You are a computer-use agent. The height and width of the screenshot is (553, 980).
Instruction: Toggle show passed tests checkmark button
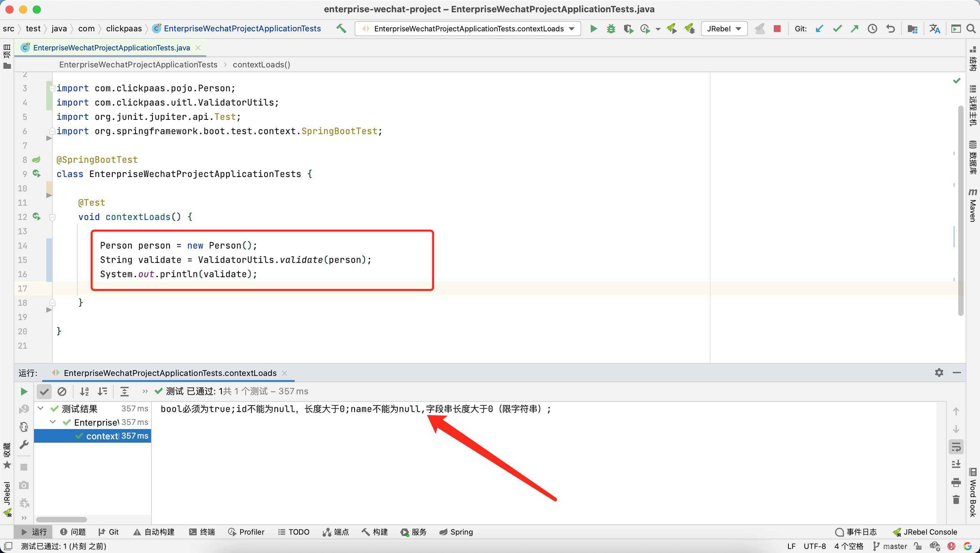[44, 391]
